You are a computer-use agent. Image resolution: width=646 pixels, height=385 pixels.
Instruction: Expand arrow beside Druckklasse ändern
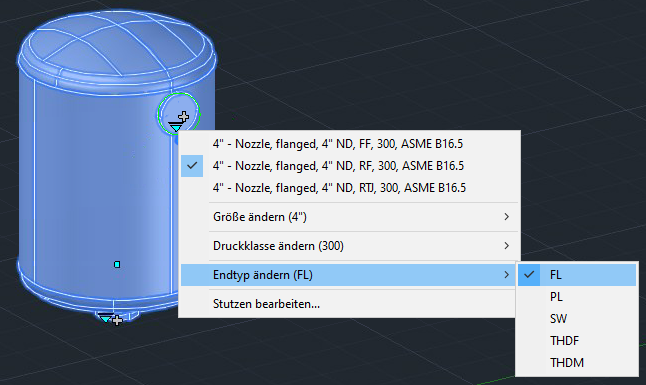[x=507, y=246]
